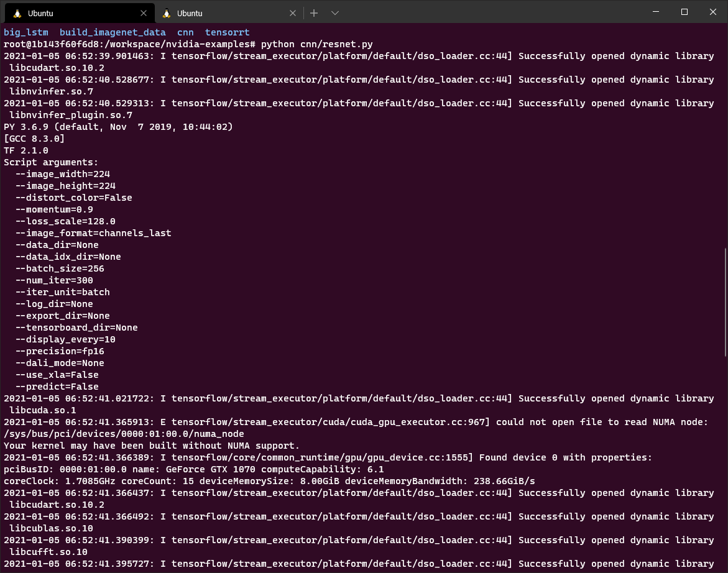Switch to the second Ubuntu tab
The height and width of the screenshot is (573, 728).
click(x=228, y=13)
